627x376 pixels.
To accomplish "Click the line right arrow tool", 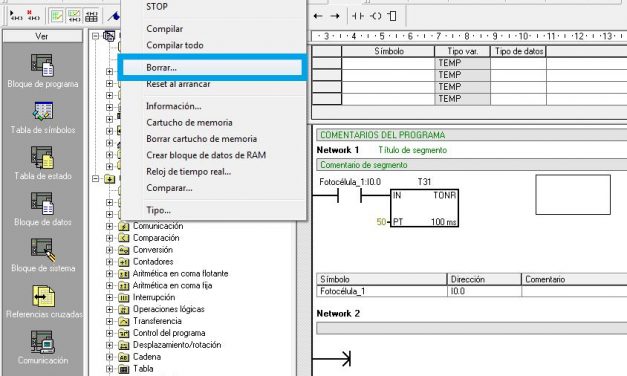I will 335,16.
